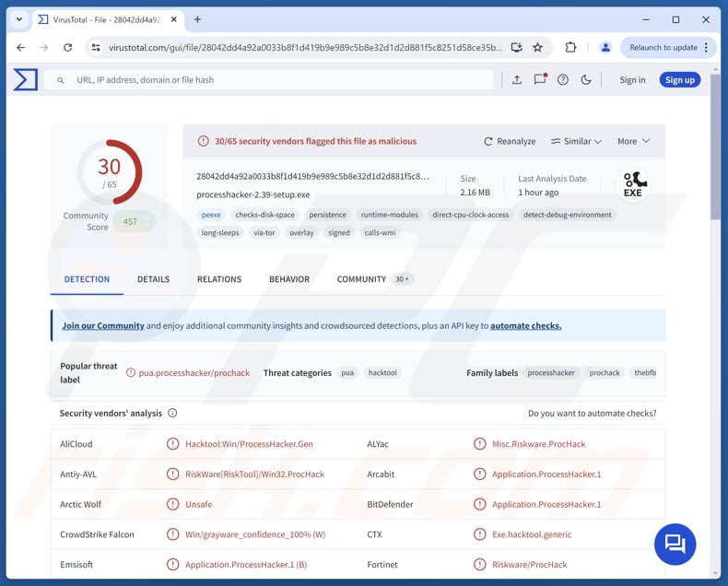Open the RELATIONS tab

click(219, 279)
